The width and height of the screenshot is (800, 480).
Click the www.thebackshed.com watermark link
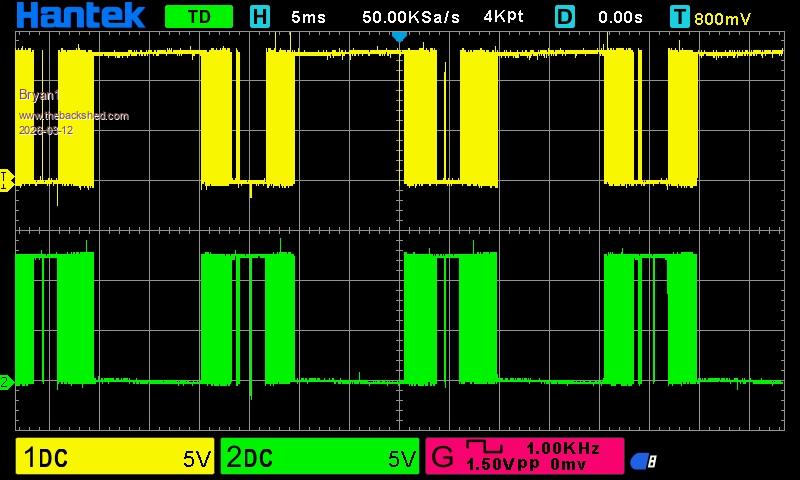tap(74, 116)
